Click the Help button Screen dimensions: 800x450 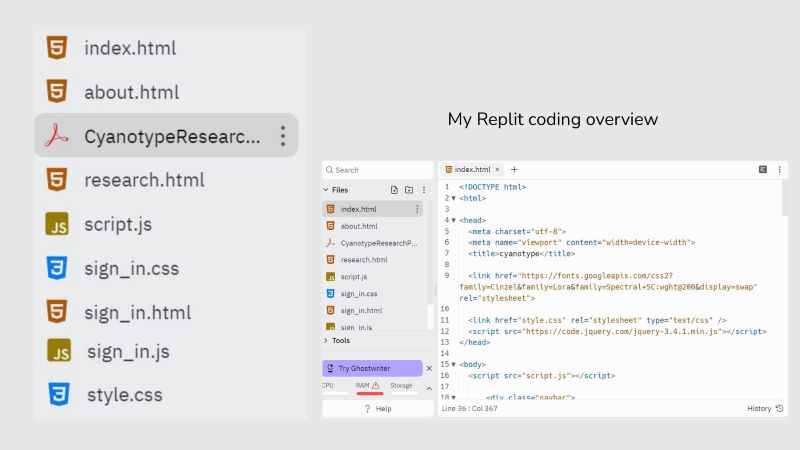tap(378, 409)
